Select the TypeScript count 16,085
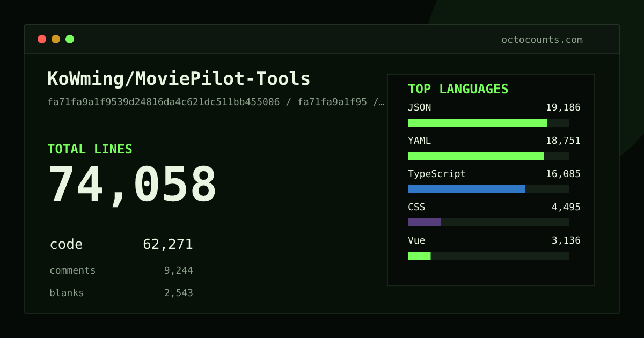This screenshot has width=644, height=338. tap(563, 174)
